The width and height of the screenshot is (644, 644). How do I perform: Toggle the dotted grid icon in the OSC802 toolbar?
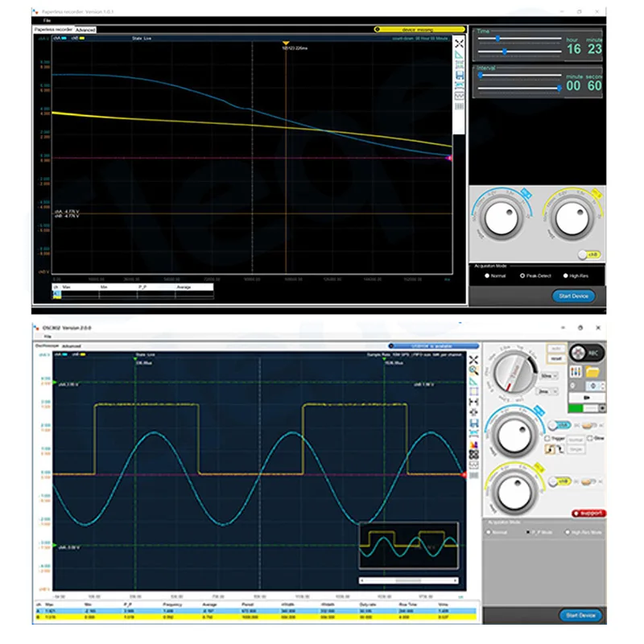(x=473, y=391)
